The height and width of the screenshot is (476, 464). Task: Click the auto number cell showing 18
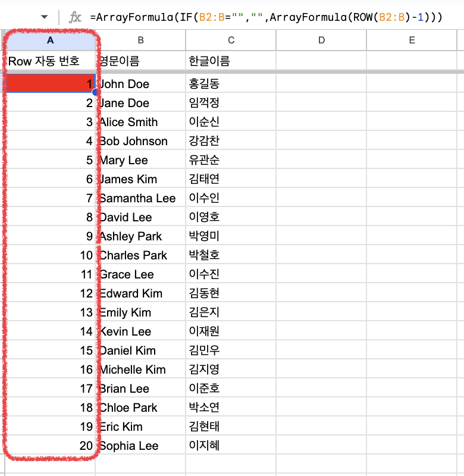51,408
